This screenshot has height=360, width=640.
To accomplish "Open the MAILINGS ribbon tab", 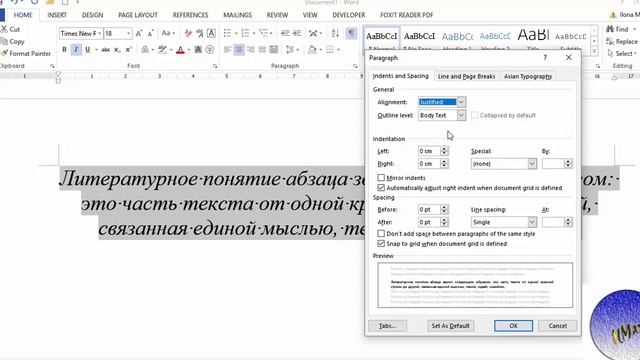I will tap(237, 15).
